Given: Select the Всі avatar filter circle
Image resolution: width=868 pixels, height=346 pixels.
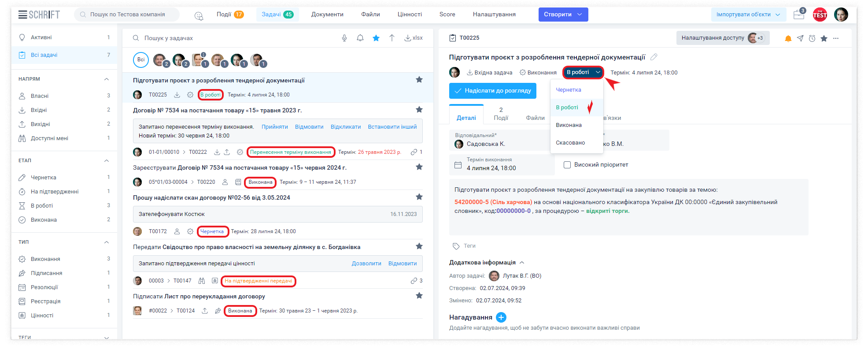Looking at the screenshot, I should (x=141, y=60).
